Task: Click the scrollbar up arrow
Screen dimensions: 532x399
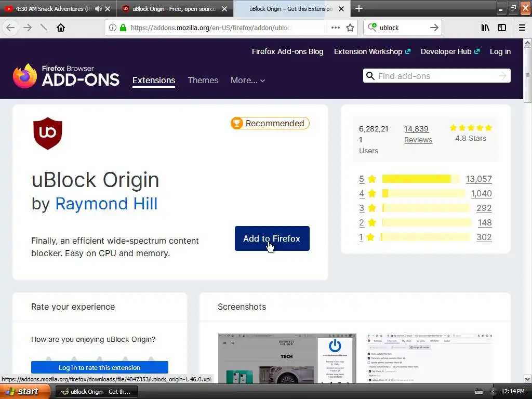Action: coord(528,43)
